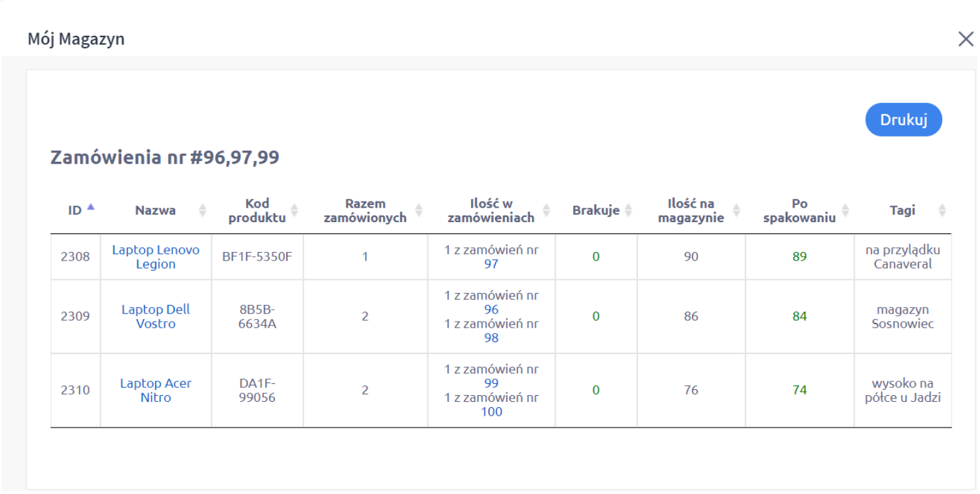Open Laptop Acer Nitro product link
The image size is (980, 494).
[156, 390]
